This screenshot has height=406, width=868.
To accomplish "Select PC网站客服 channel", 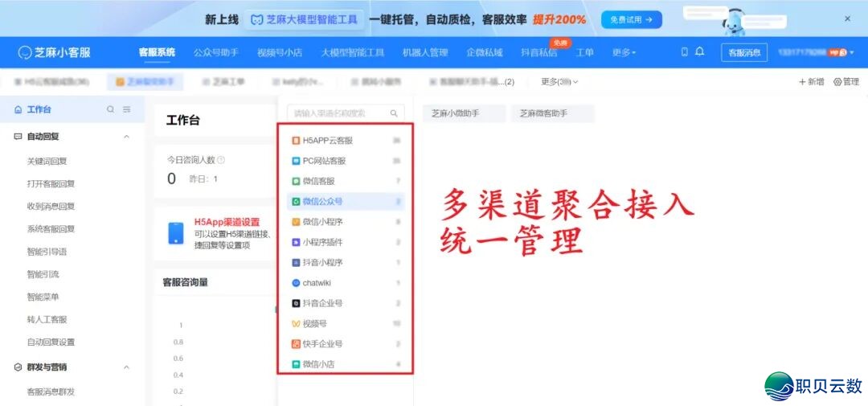I will 346,161.
